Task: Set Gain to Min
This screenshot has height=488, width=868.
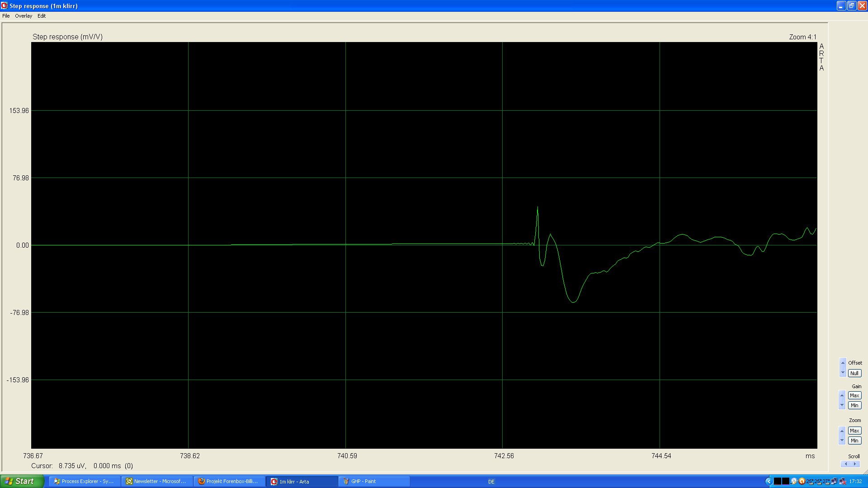Action: point(854,405)
